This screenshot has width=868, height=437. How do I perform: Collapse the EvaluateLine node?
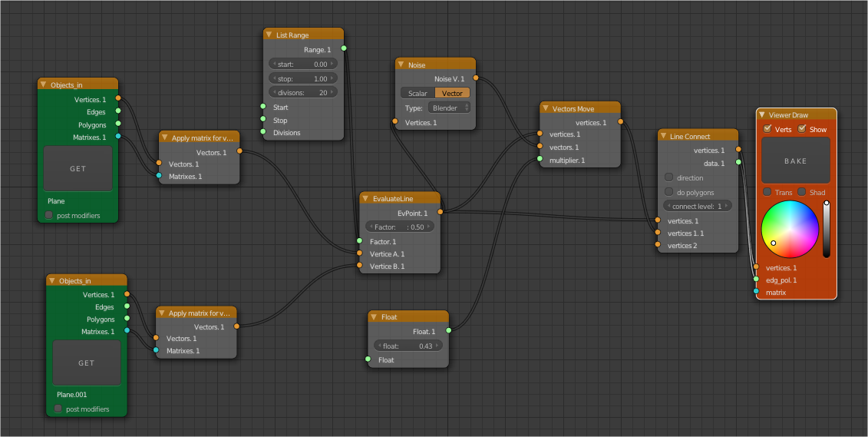coord(365,197)
